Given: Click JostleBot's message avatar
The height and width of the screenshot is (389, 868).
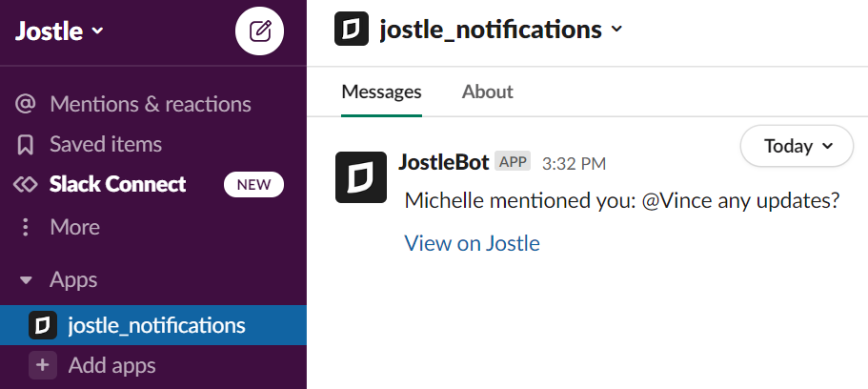Looking at the screenshot, I should 361,177.
